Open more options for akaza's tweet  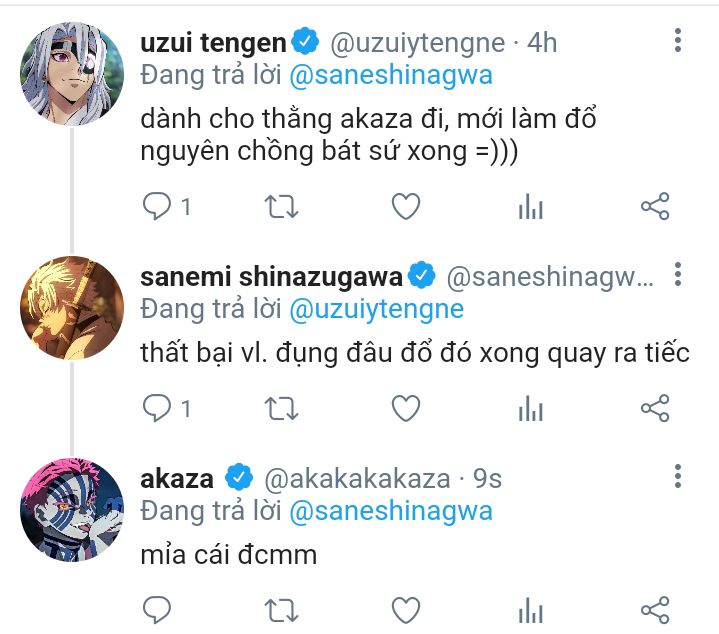[678, 476]
